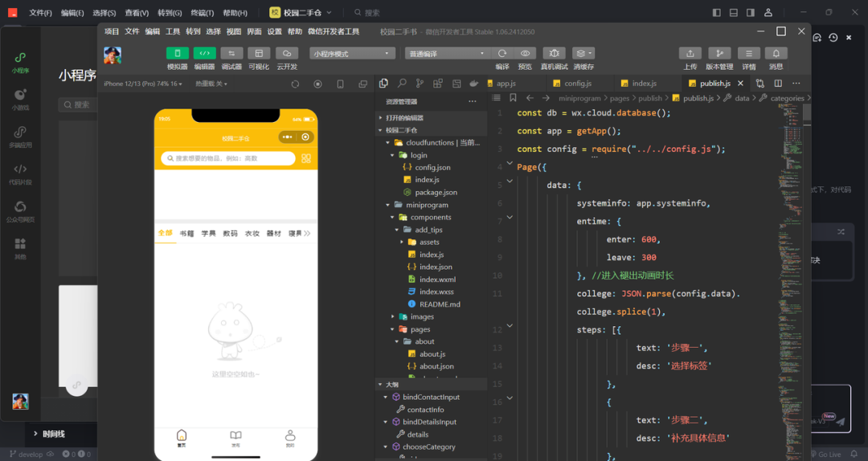This screenshot has height=461, width=868.
Task: Click the 编译 compile refresh button
Action: (x=502, y=54)
